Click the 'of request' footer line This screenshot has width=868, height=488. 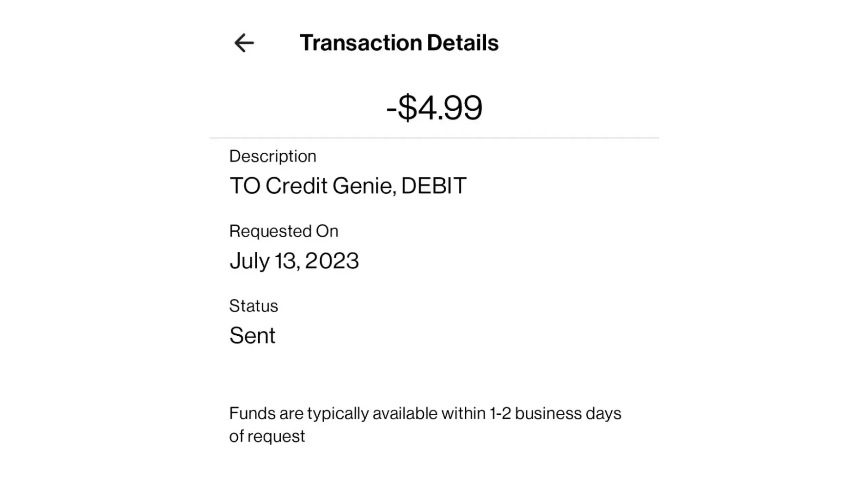click(267, 436)
